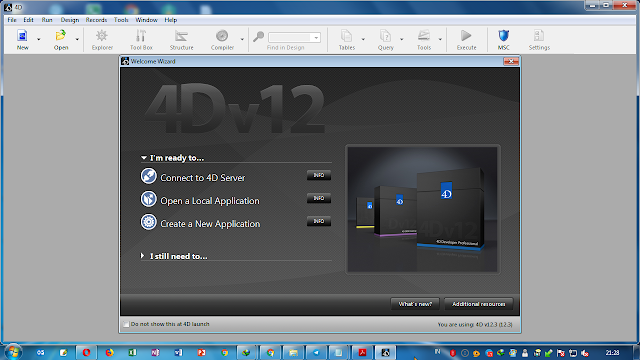Open the Settings toolbar icon

tap(539, 36)
